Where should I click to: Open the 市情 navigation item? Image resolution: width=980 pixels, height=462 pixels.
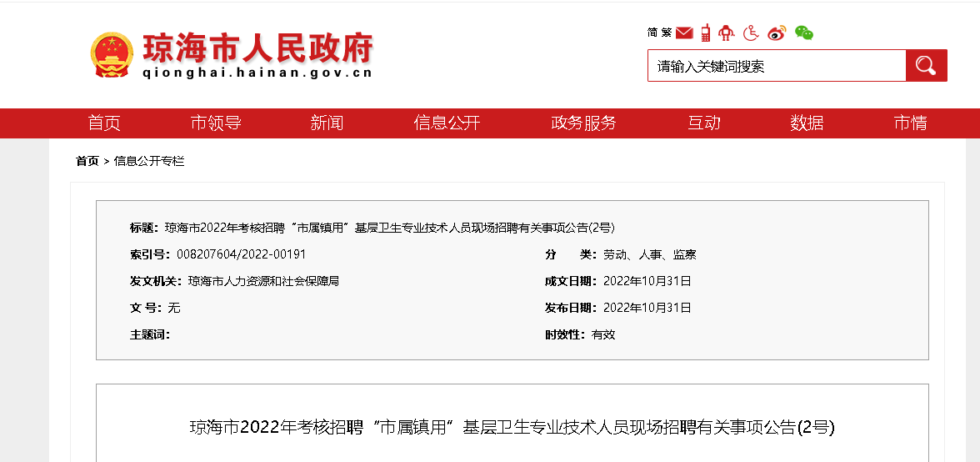point(911,123)
